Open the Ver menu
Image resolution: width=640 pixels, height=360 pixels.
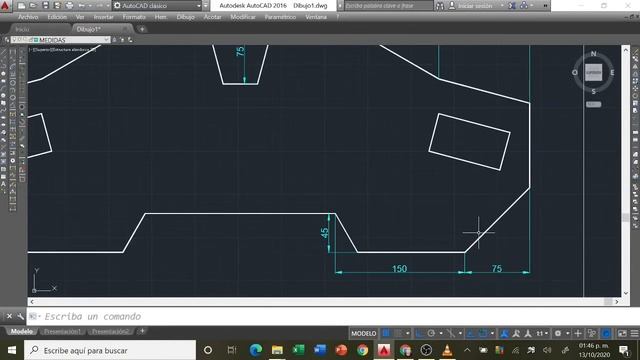80,17
